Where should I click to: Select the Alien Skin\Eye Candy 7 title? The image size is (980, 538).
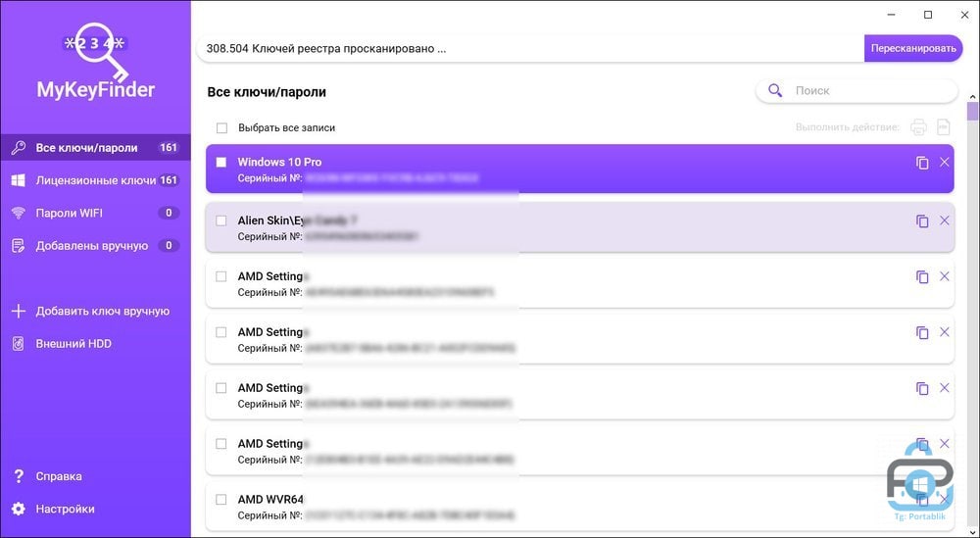pos(298,220)
